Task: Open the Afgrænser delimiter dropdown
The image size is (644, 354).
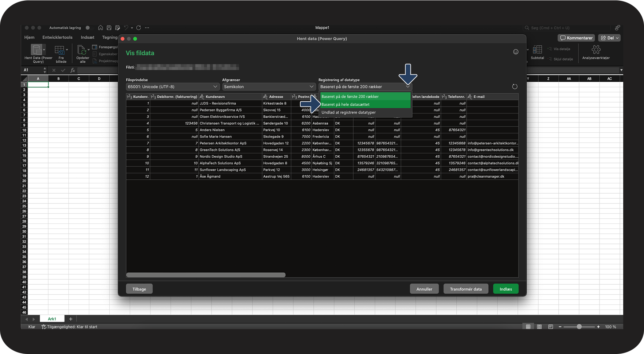Action: pyautogui.click(x=269, y=87)
